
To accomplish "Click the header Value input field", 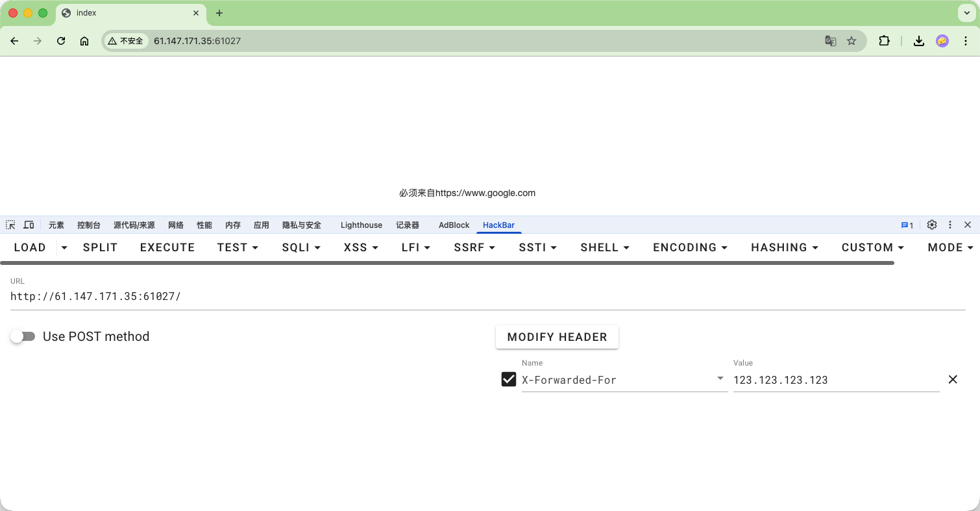I will [835, 380].
